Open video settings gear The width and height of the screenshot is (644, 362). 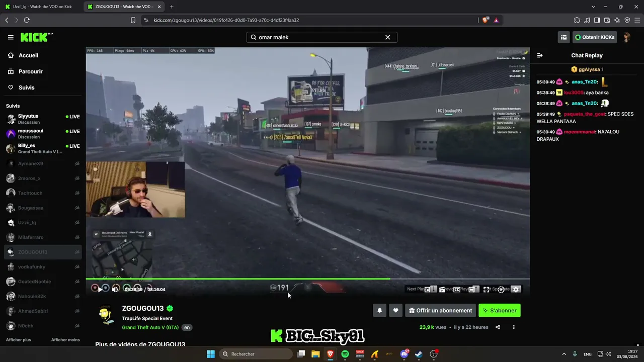(516, 290)
